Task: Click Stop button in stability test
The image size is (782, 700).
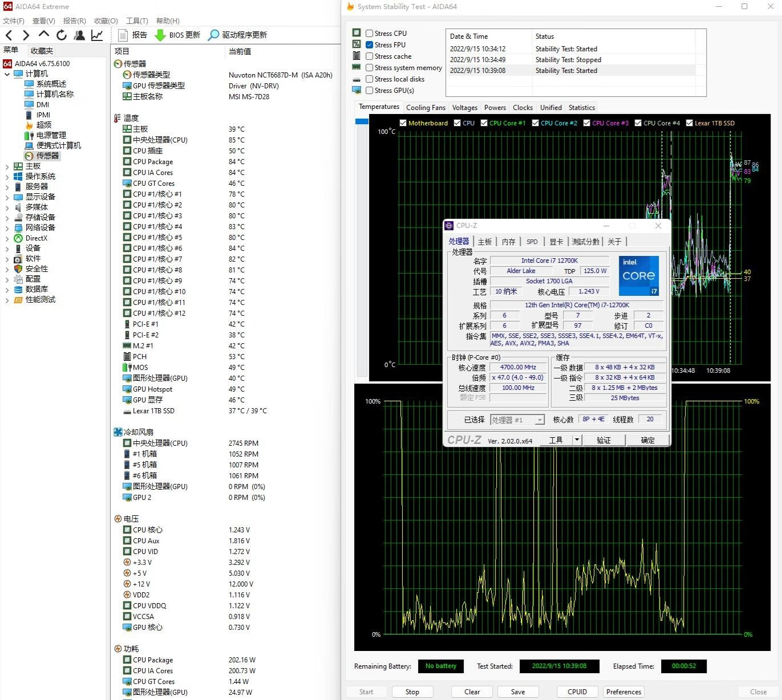Action: (412, 692)
